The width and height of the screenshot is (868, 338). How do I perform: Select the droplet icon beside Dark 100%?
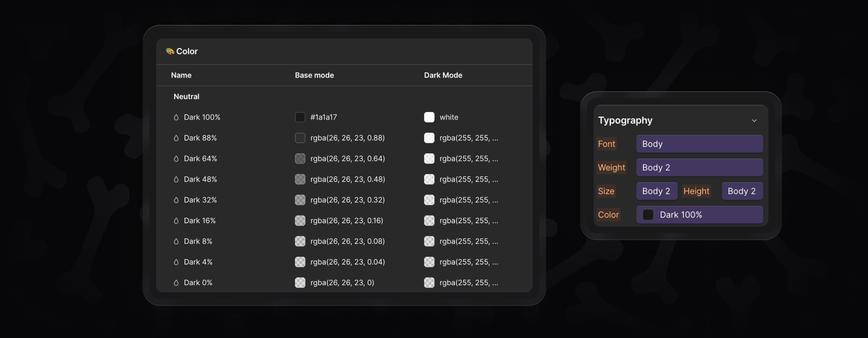[176, 117]
